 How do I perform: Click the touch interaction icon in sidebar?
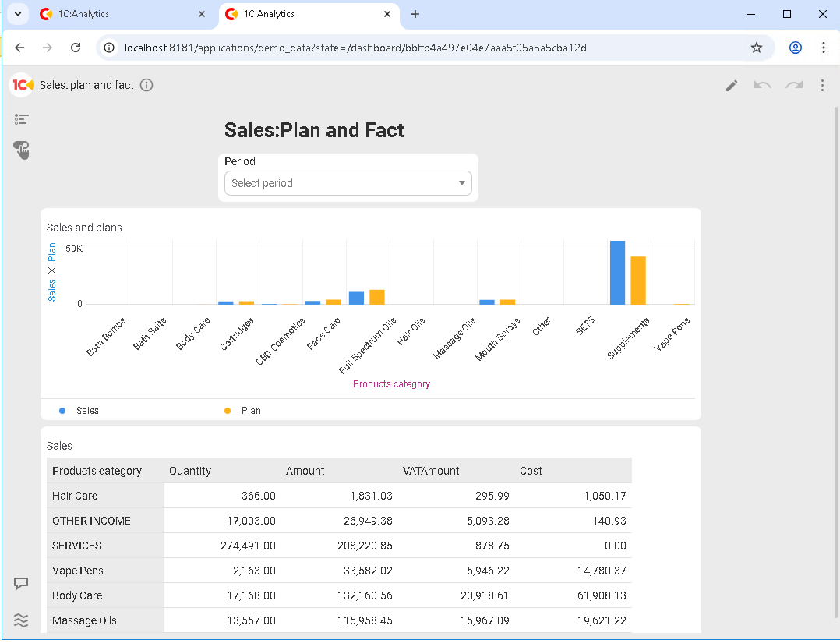coord(21,150)
